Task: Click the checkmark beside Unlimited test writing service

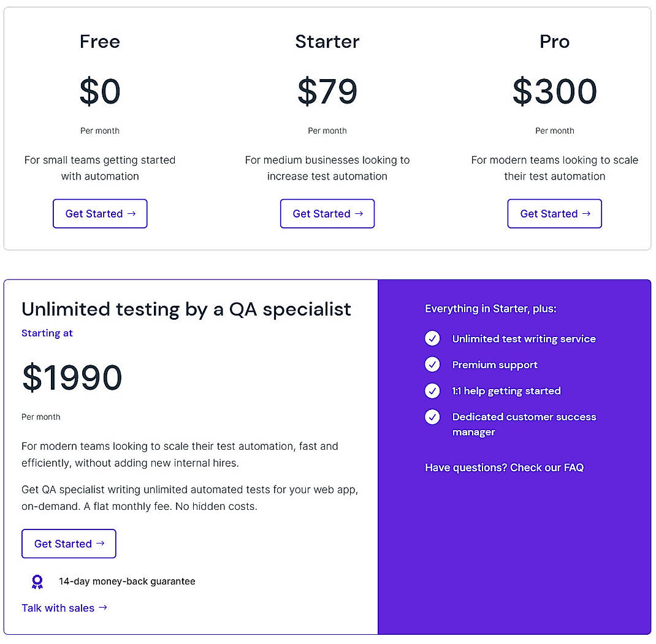Action: [x=432, y=338]
